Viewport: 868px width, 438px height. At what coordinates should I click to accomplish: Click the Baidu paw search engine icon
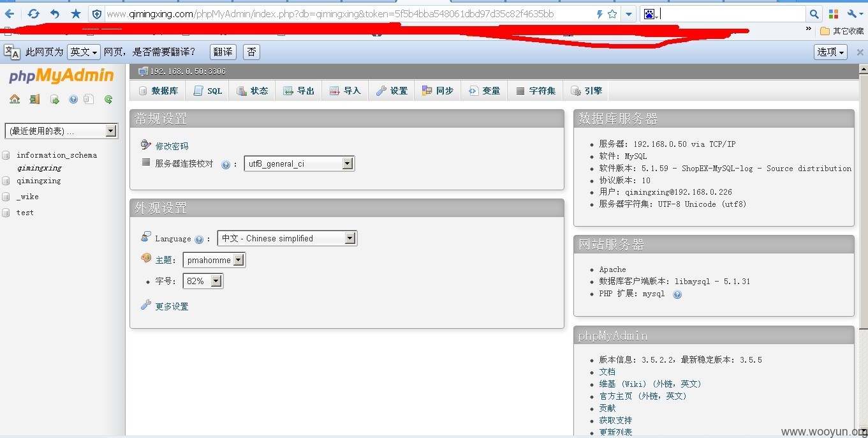pyautogui.click(x=649, y=14)
